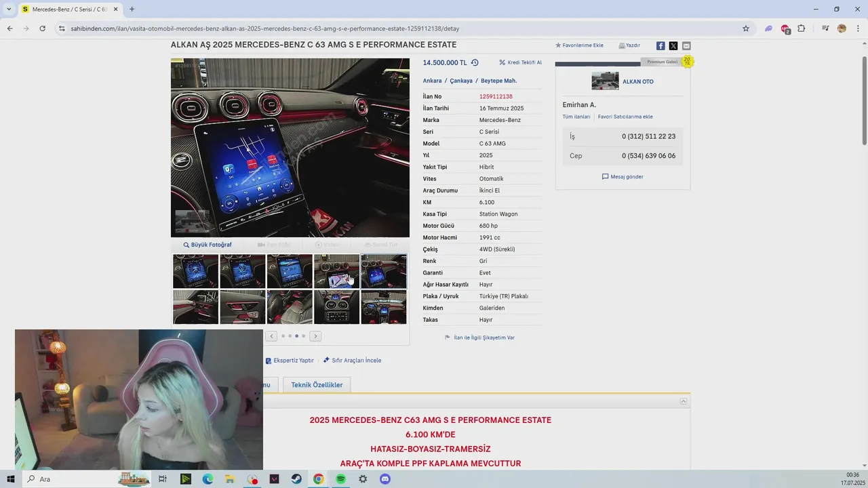868x488 pixels.
Task: Click the 14.500.000 TL price
Action: click(445, 62)
